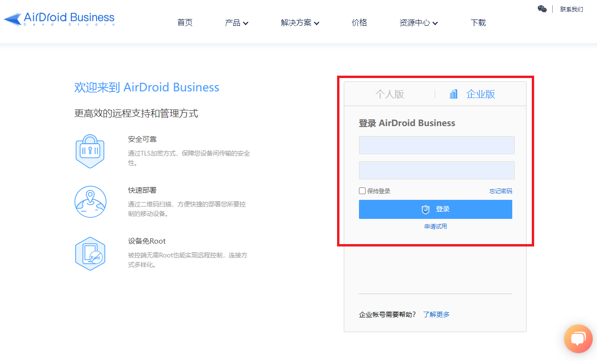Screen dimensions: 597x364
Task: Click the 设备免Root hexagon phone icon
Action: 90,254
